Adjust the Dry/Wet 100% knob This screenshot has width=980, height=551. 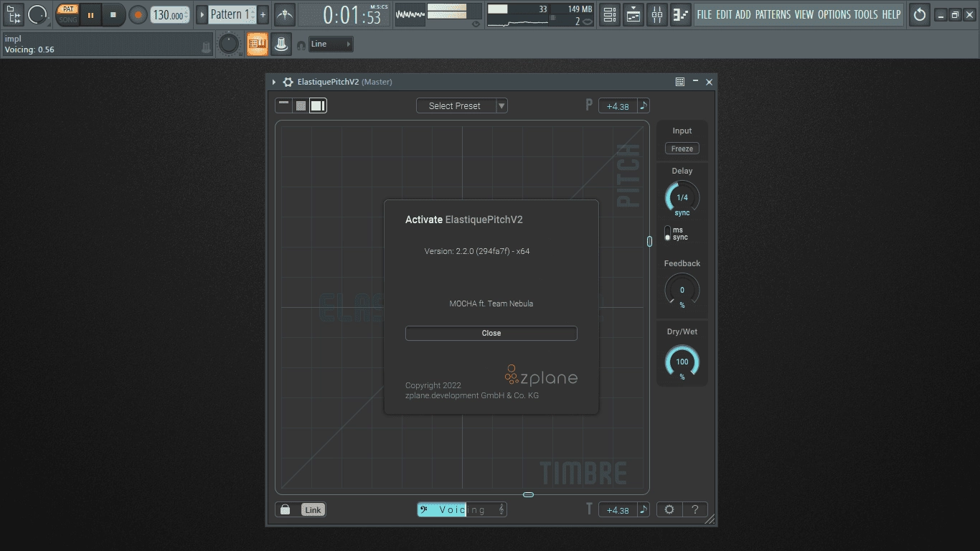click(682, 362)
